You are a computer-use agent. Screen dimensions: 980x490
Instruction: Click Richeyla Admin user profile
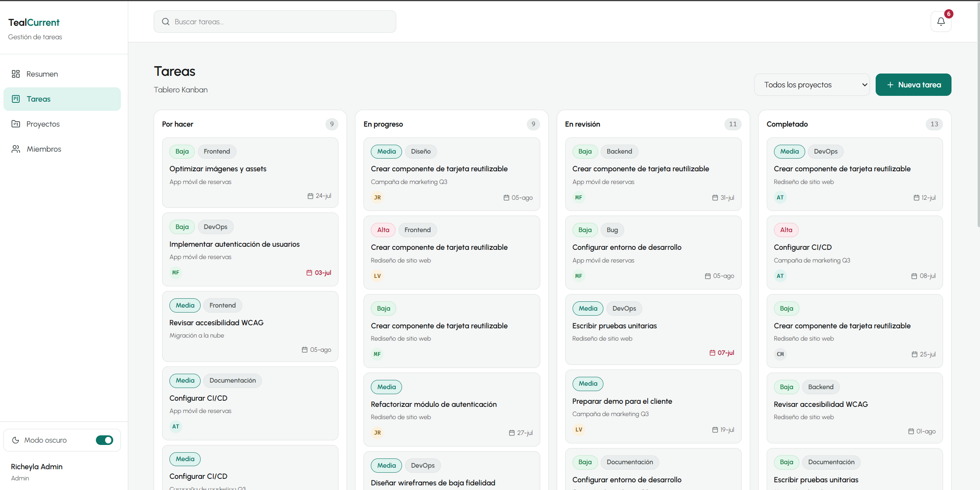coord(37,472)
